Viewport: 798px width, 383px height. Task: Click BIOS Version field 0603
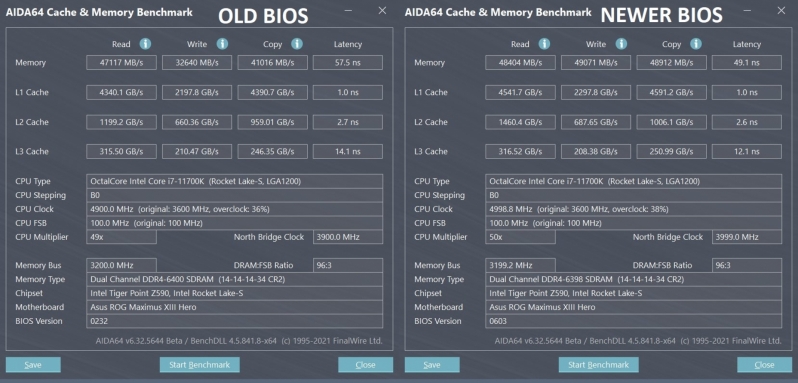(634, 321)
